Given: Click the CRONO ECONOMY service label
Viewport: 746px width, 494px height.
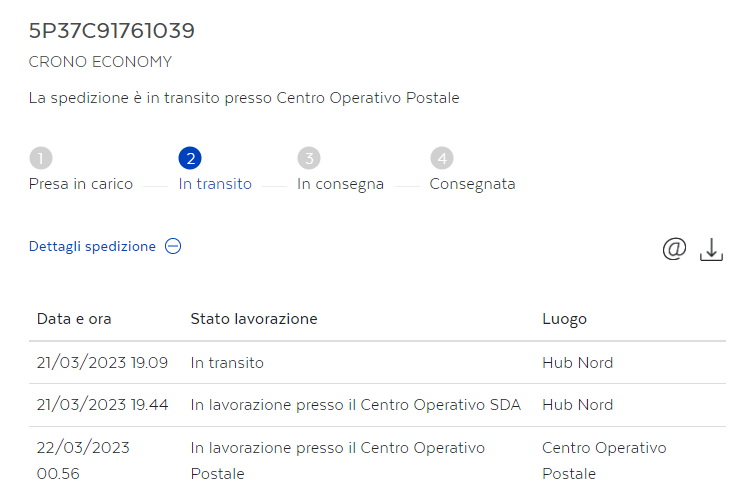Looking at the screenshot, I should coord(100,62).
